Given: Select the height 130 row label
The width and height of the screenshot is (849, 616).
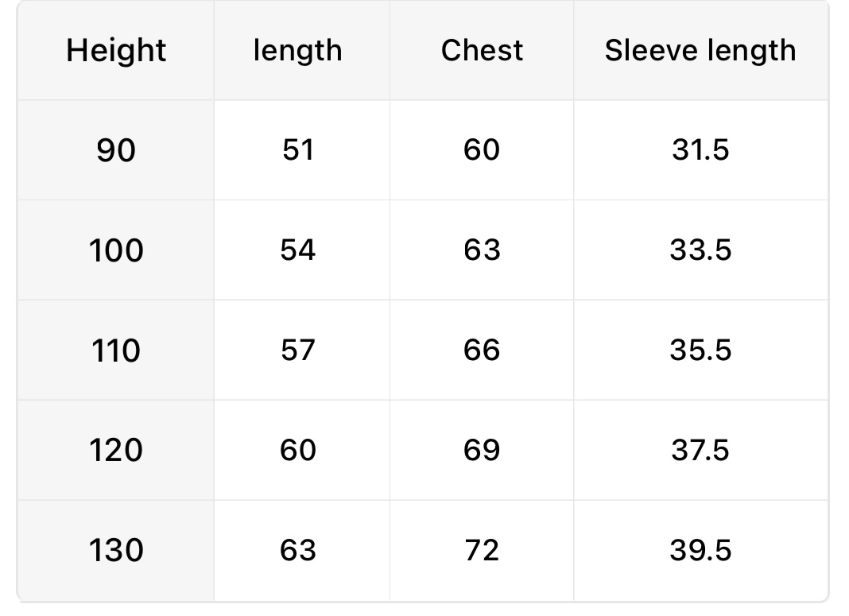Looking at the screenshot, I should click(116, 551).
